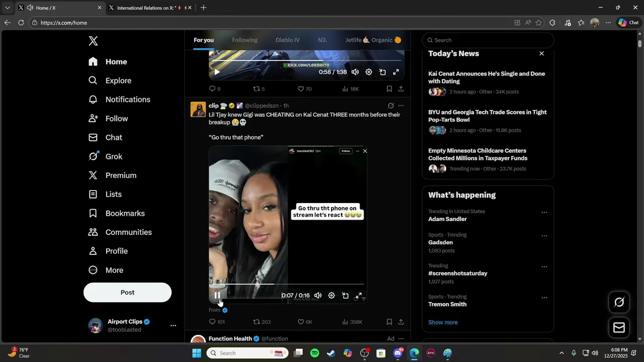The height and width of the screenshot is (362, 644).
Task: Open Edge media control music icon
Action: point(568,23)
